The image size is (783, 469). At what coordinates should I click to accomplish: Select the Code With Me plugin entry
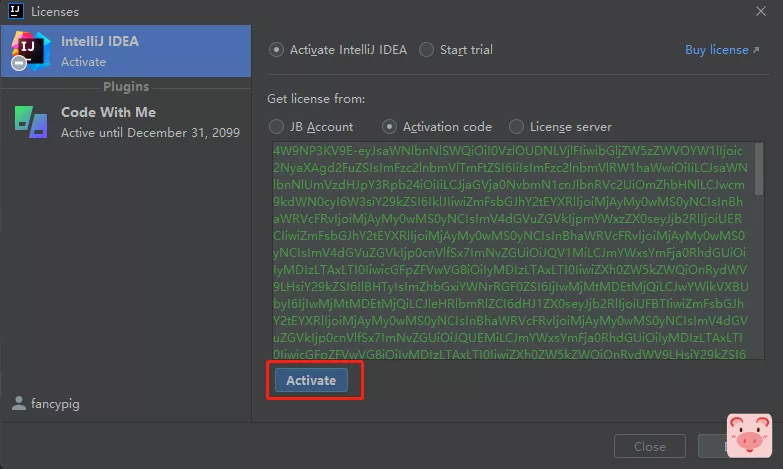[126, 122]
